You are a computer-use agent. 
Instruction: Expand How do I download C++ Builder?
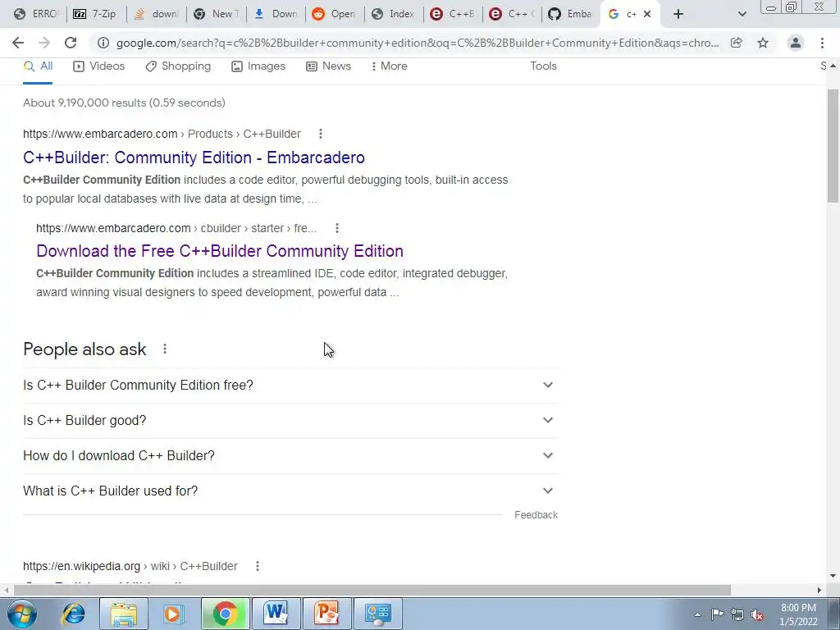click(x=290, y=456)
